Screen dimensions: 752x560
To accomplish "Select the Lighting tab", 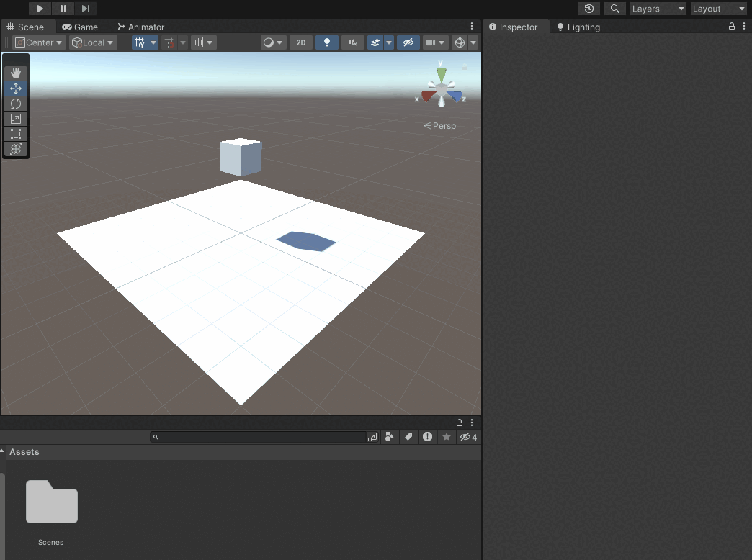I will point(578,27).
